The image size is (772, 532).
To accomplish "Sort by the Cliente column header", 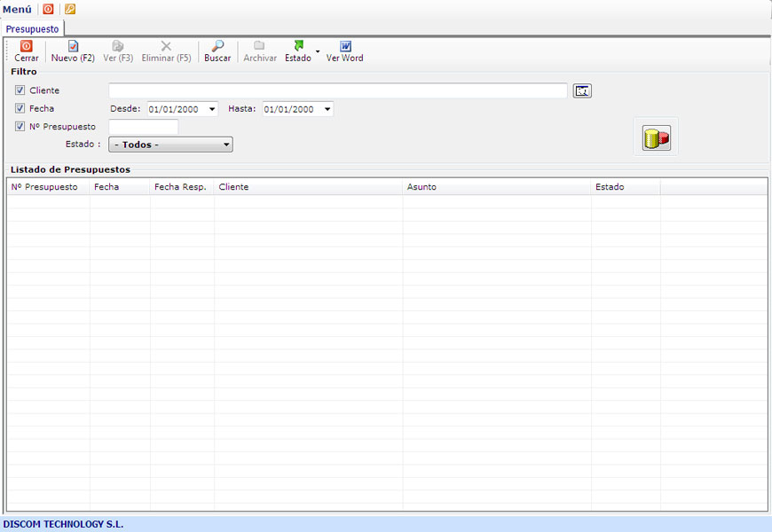I will [x=308, y=187].
